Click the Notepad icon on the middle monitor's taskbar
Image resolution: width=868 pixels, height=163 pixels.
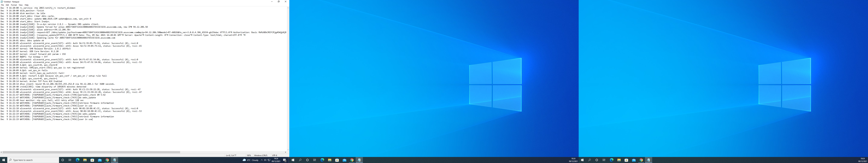pyautogui.click(x=359, y=160)
